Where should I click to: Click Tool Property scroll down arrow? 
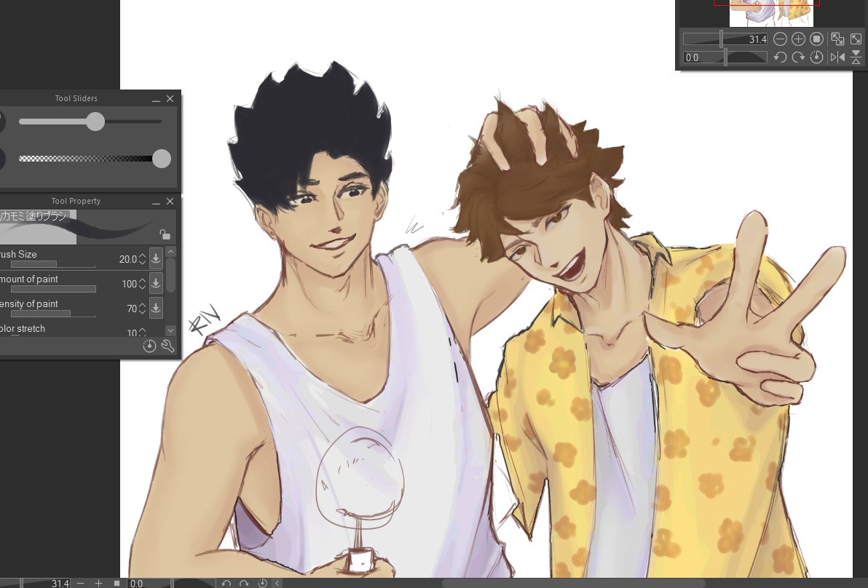coord(170,330)
